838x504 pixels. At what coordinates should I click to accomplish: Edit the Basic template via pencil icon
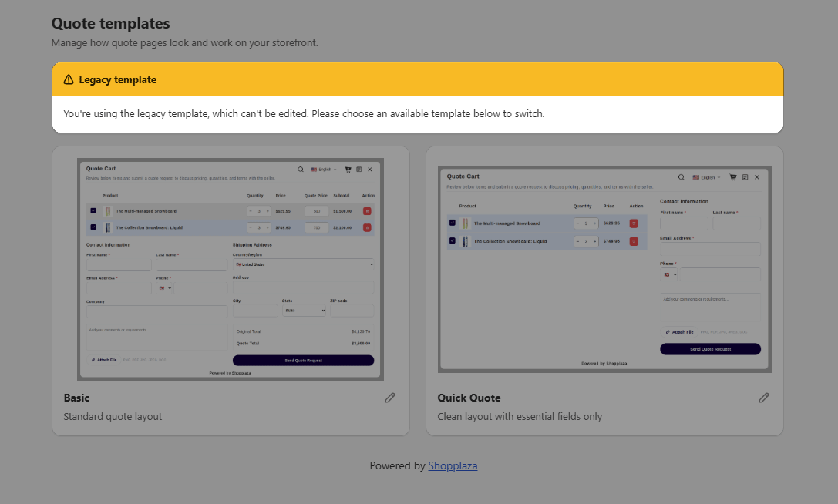coord(390,398)
